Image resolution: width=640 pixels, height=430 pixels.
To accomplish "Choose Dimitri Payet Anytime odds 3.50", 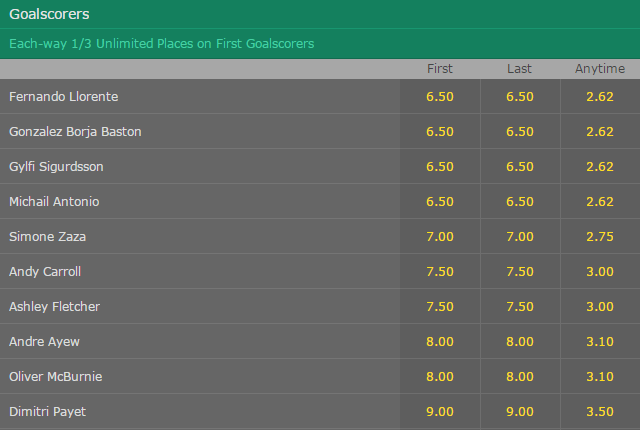I will point(600,412).
